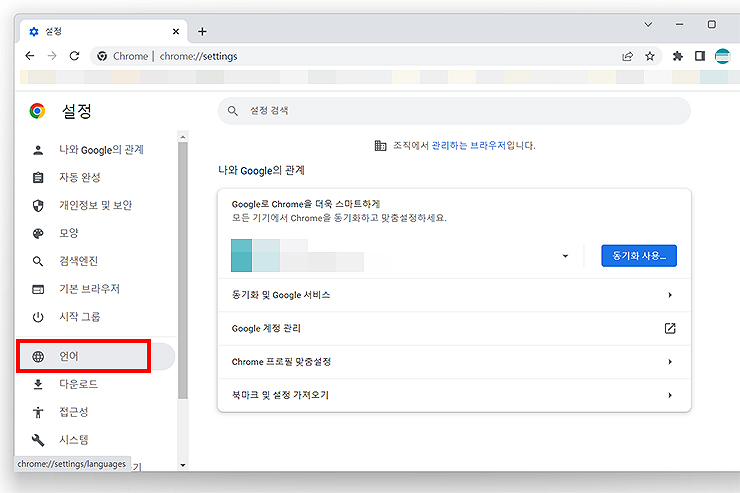Click the shield icon beside 개인정보 및 보안
The width and height of the screenshot is (740, 493).
(x=38, y=205)
